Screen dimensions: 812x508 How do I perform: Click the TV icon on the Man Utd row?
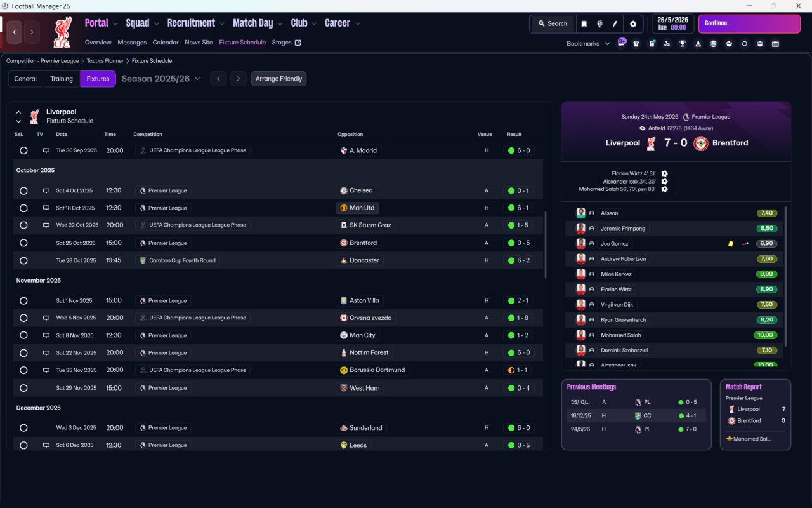pos(46,208)
